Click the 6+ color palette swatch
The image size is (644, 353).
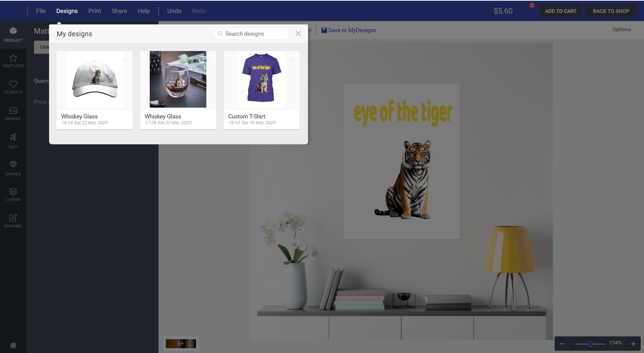(181, 343)
